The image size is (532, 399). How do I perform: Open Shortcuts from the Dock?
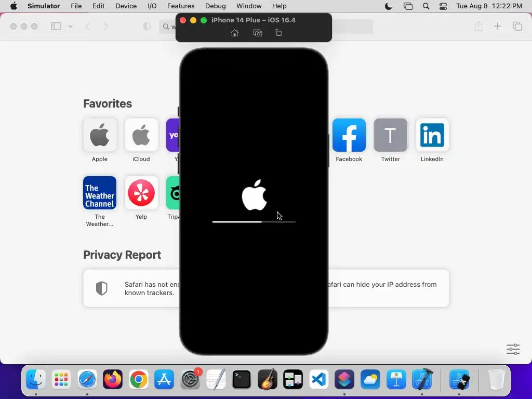(345, 379)
